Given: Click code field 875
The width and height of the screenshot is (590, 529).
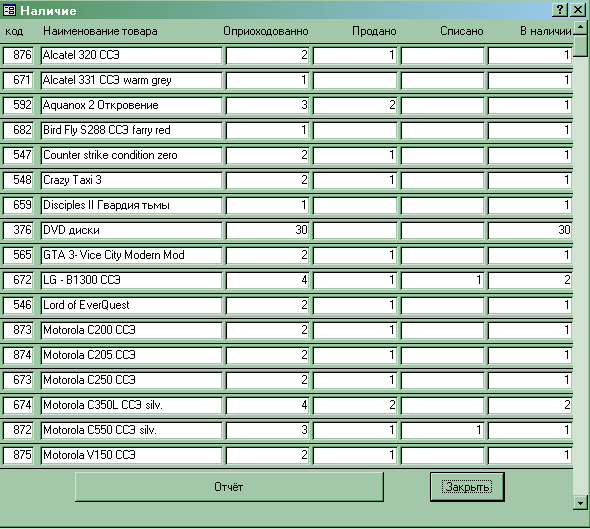Looking at the screenshot, I should (x=18, y=455).
